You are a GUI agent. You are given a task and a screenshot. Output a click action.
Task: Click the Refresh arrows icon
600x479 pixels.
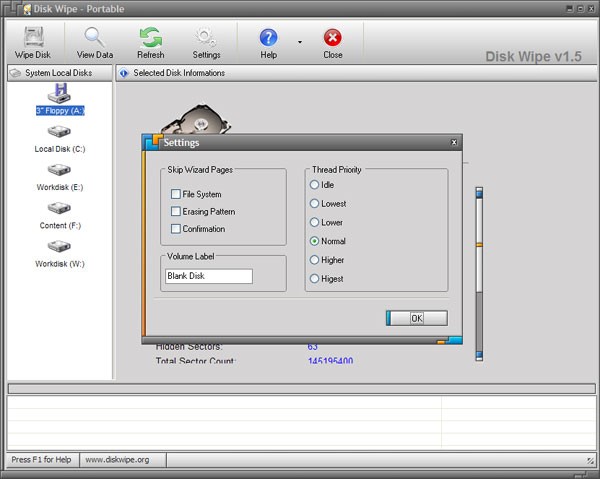tap(151, 37)
